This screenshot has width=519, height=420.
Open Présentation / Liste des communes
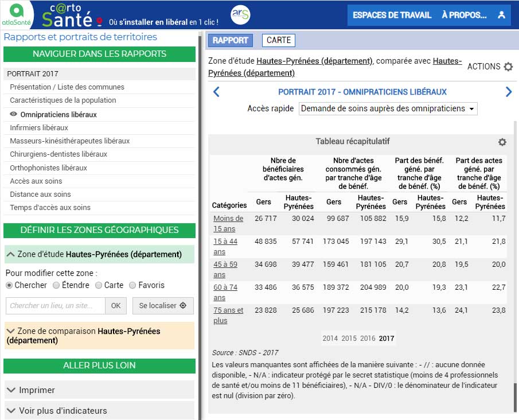(67, 87)
